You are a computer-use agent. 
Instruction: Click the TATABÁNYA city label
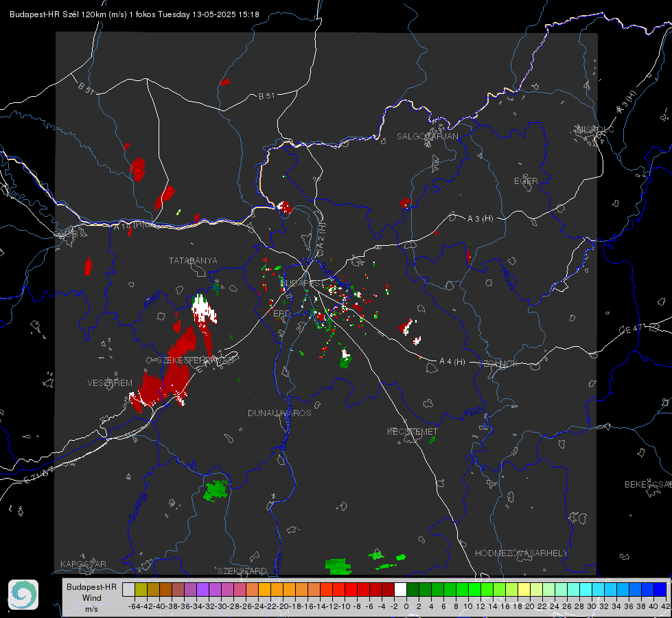pyautogui.click(x=194, y=260)
